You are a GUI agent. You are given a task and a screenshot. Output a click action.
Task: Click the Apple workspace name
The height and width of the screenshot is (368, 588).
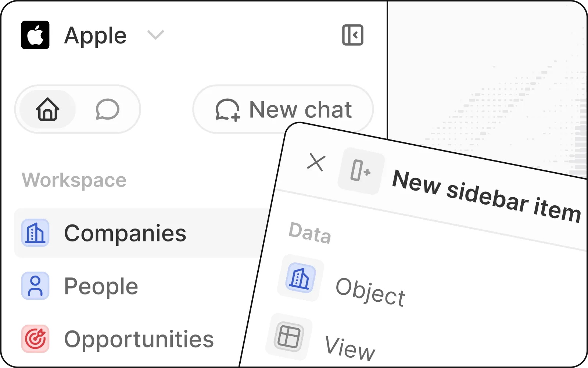coord(95,35)
